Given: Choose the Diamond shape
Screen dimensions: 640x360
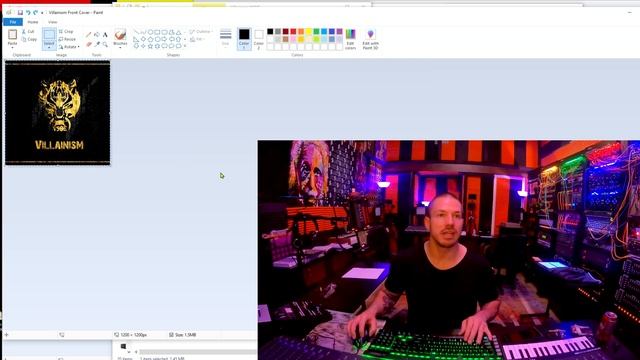Looking at the screenshot, I should [x=143, y=39].
